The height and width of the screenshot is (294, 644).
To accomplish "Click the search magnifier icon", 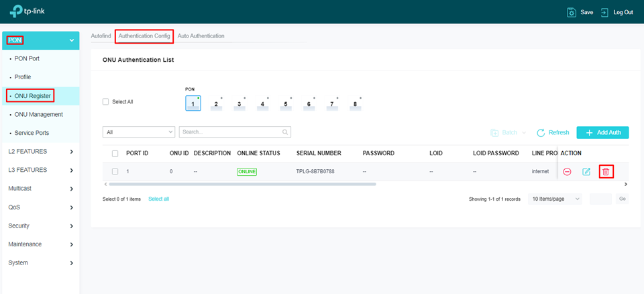I will pyautogui.click(x=285, y=132).
